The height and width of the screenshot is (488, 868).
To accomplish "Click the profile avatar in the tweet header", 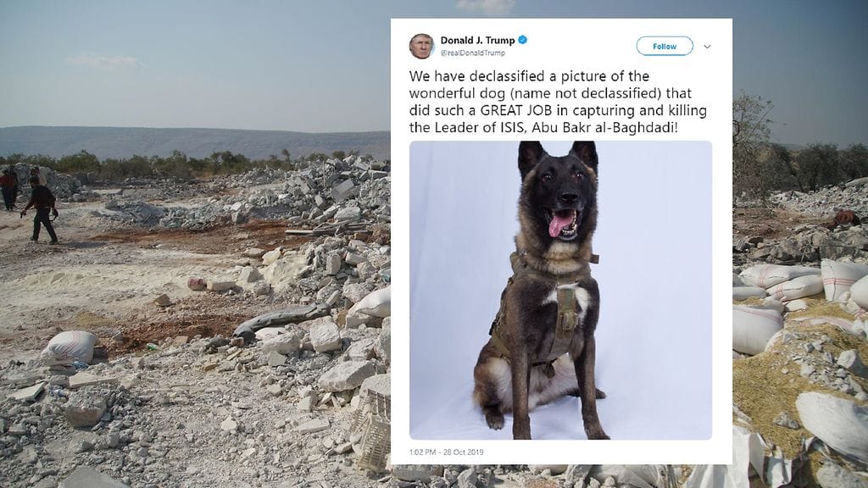I will 421,46.
